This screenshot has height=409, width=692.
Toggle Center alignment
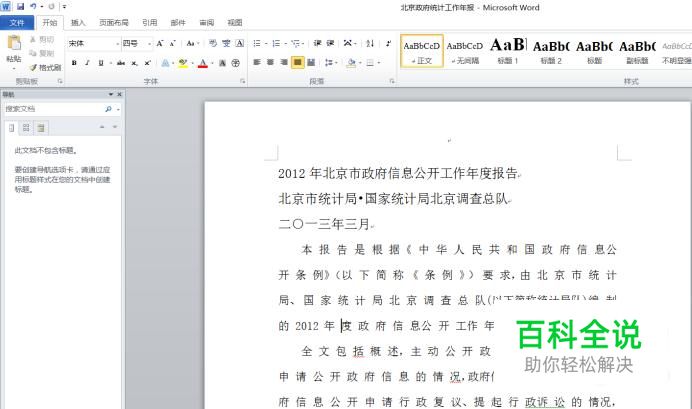pos(271,62)
